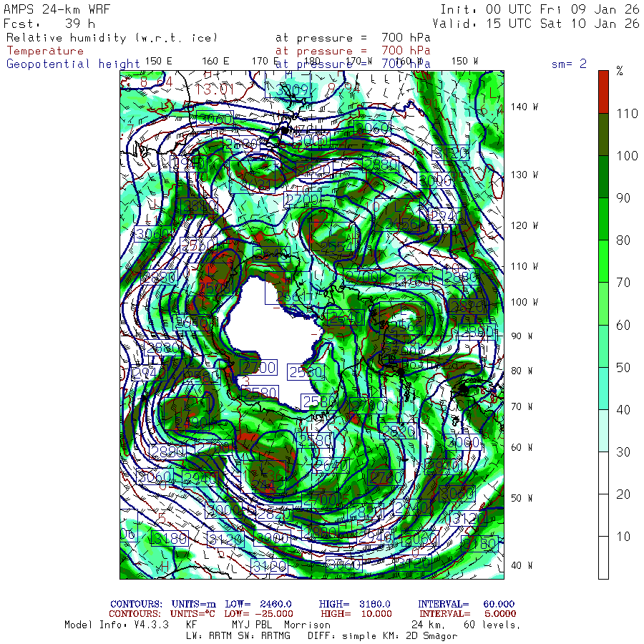Image resolution: width=644 pixels, height=644 pixels.
Task: Click the 'AMPS 24-km WRF' title text
Action: (57, 9)
